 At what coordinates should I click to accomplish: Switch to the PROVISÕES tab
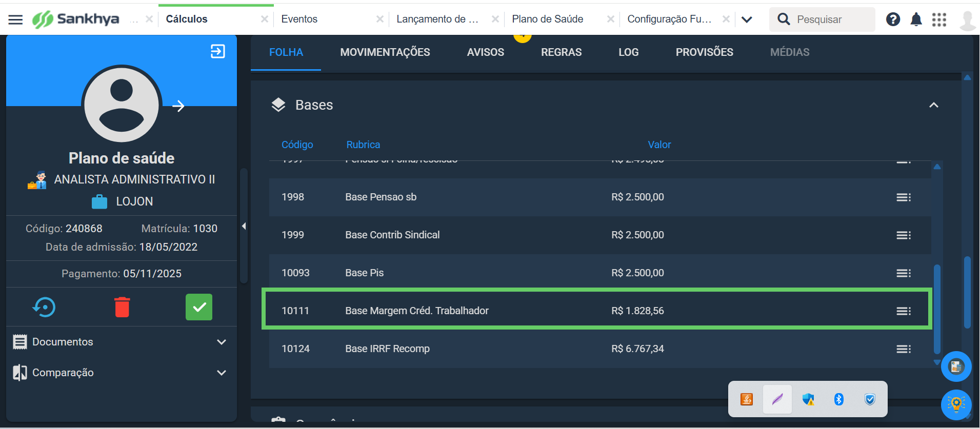pyautogui.click(x=705, y=52)
